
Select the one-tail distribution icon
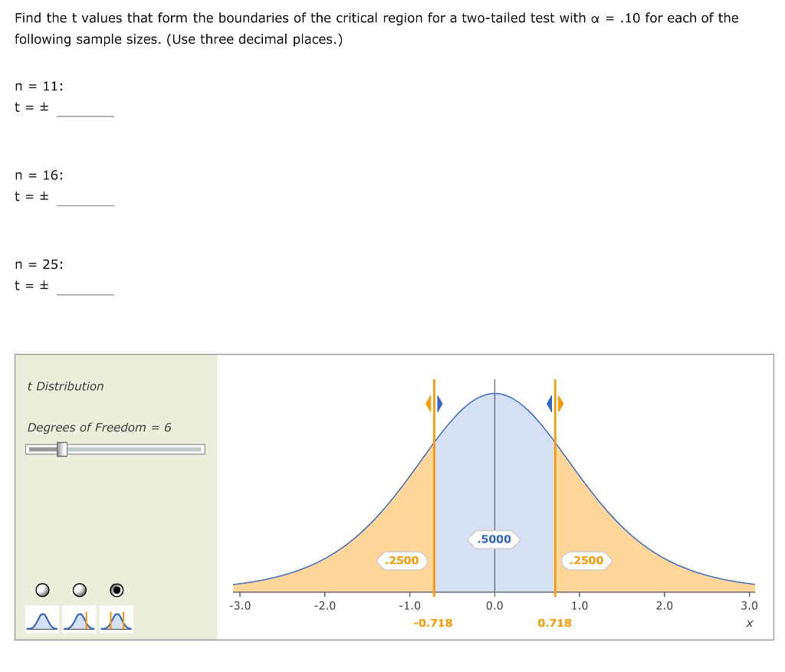[x=78, y=619]
